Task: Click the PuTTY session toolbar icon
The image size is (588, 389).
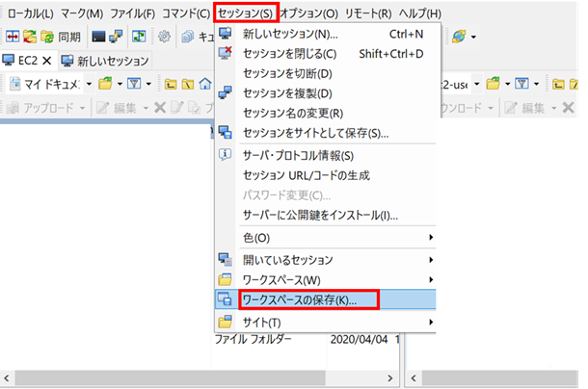Action: 116,37
